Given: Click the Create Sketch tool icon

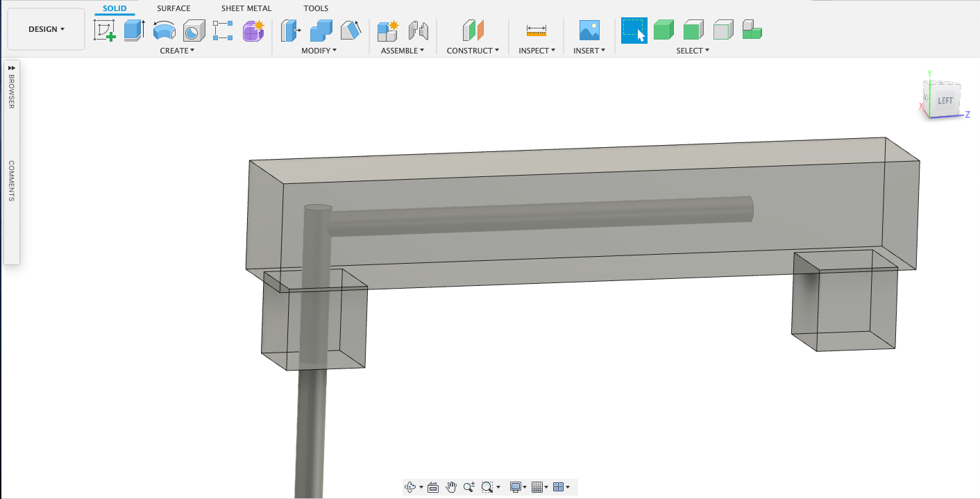Looking at the screenshot, I should click(x=105, y=31).
